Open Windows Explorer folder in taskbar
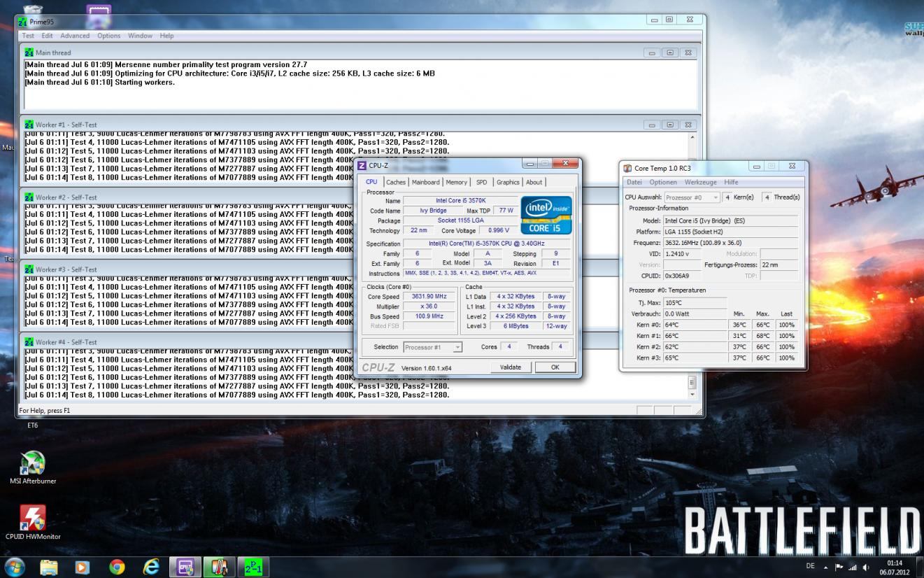The image size is (924, 578). (x=49, y=567)
